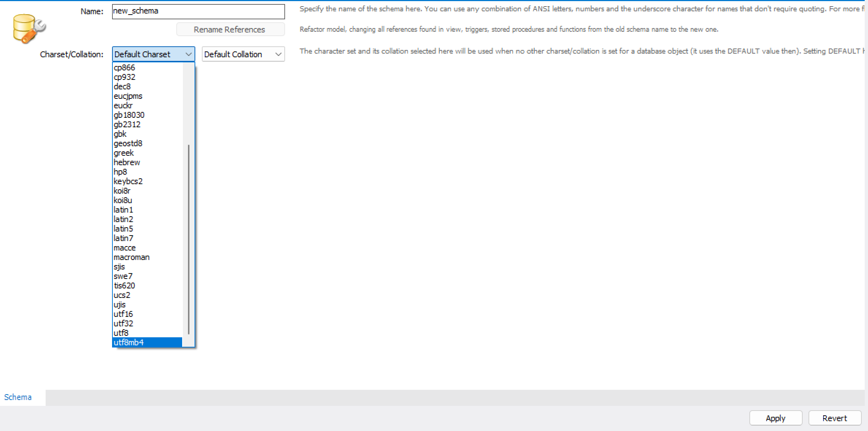Select the greek charset option
Viewport: 868px width, 431px height.
(124, 153)
